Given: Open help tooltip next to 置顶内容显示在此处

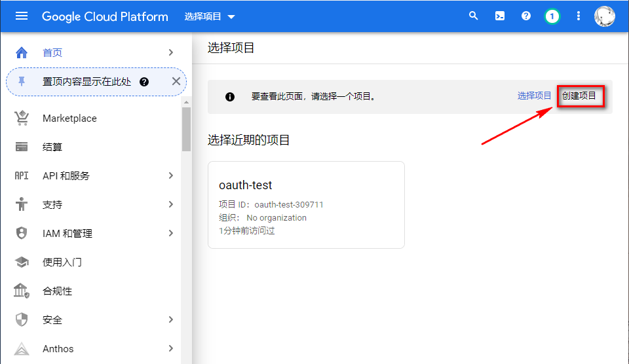Looking at the screenshot, I should (x=144, y=82).
